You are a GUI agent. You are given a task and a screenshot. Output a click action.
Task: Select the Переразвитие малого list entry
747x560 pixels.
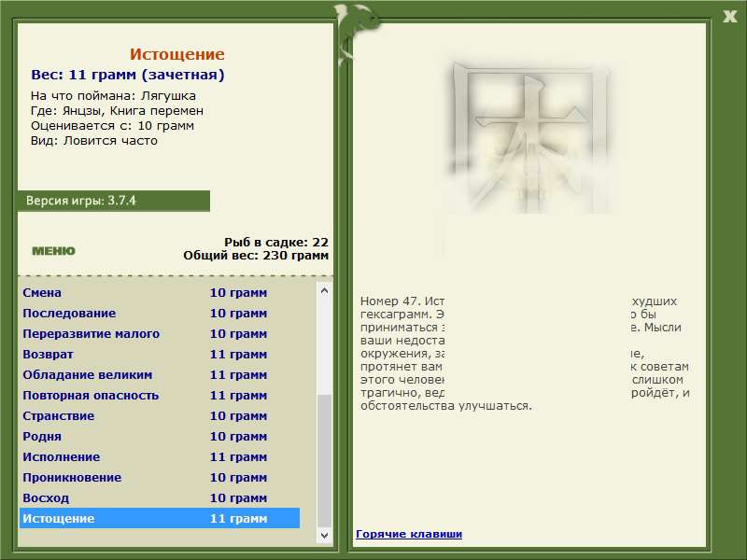pos(160,334)
